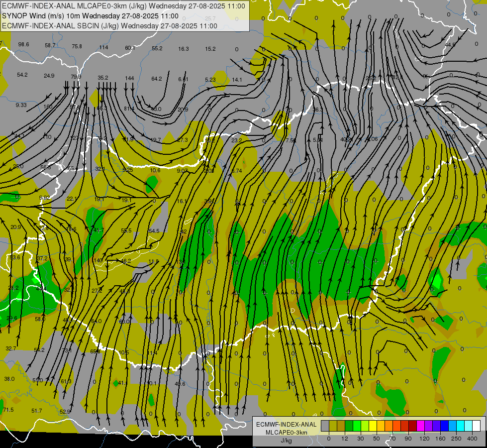Pick the olive swatch above legend value 0
This screenshot has height=448, width=487.
[333, 426]
